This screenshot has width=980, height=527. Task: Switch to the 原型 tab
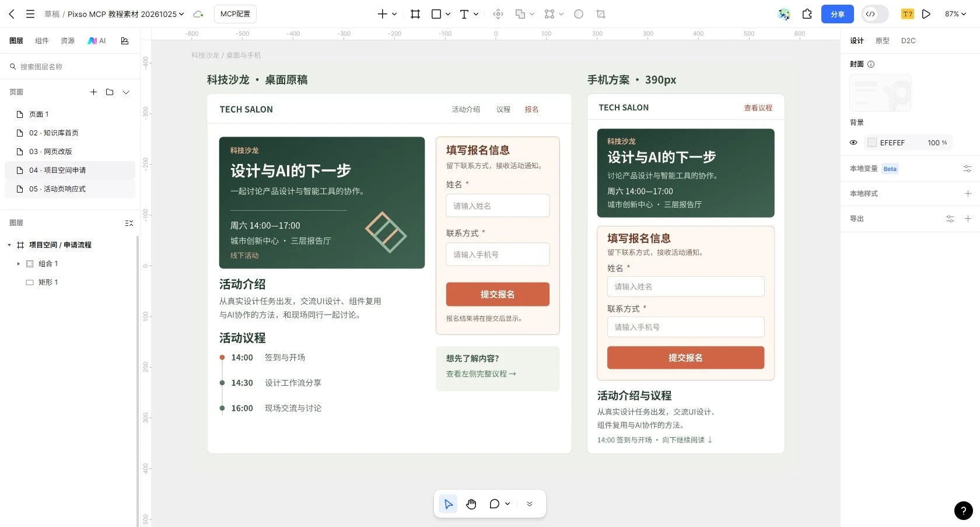tap(883, 41)
